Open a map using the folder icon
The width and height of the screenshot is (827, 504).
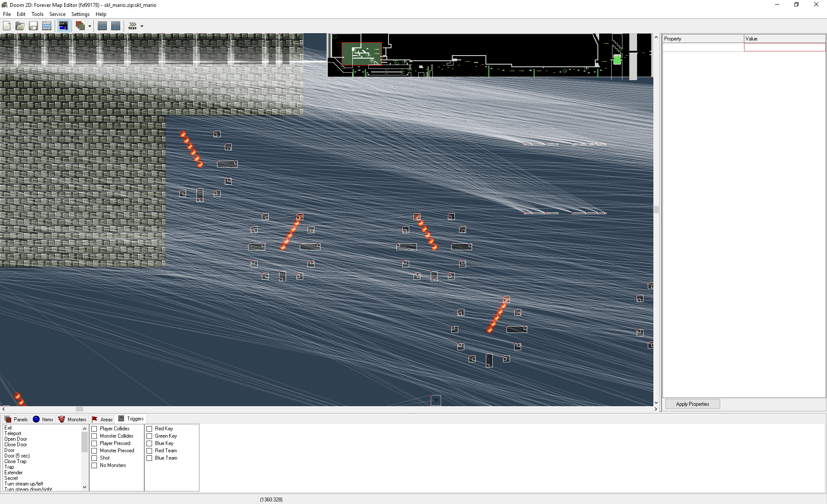[x=20, y=26]
